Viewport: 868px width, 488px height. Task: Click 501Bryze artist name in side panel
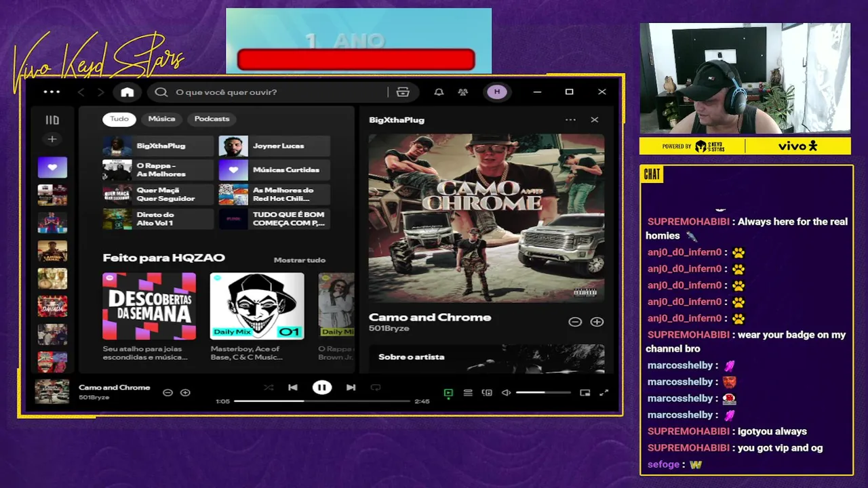[389, 329]
